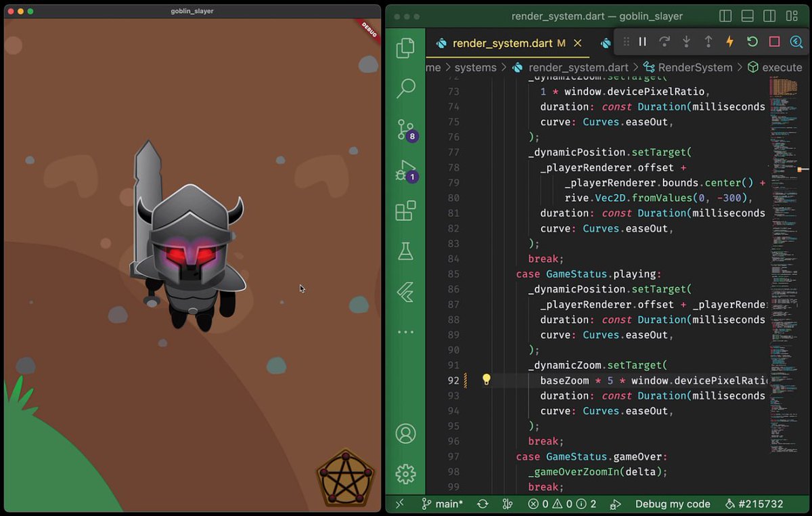
Task: Stop the debug session
Action: pos(775,41)
